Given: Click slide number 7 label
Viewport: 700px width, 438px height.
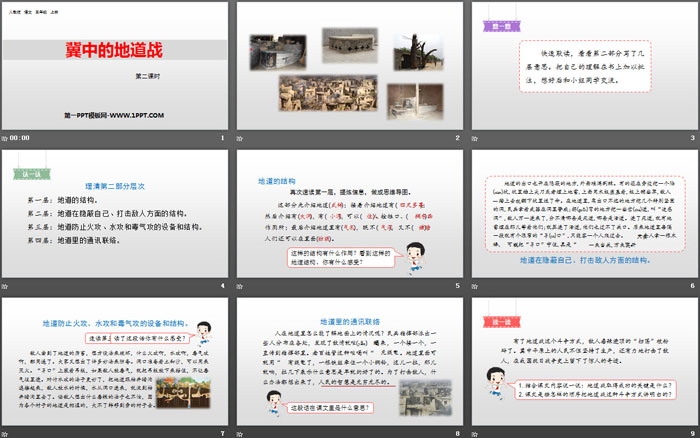Looking at the screenshot, I should pos(222,434).
